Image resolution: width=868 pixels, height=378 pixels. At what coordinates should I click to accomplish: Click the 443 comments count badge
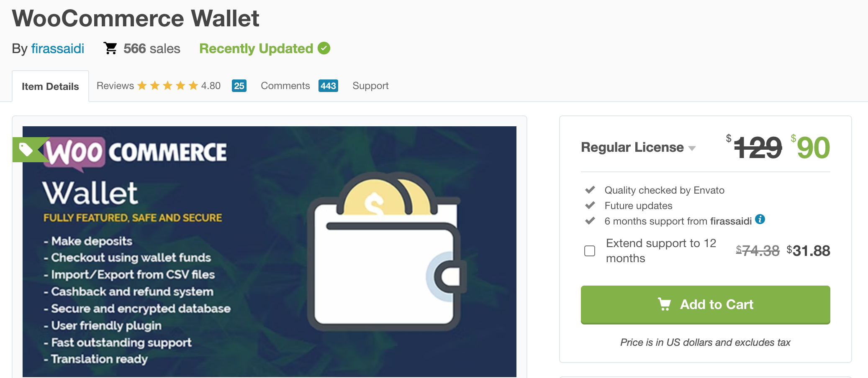click(328, 86)
